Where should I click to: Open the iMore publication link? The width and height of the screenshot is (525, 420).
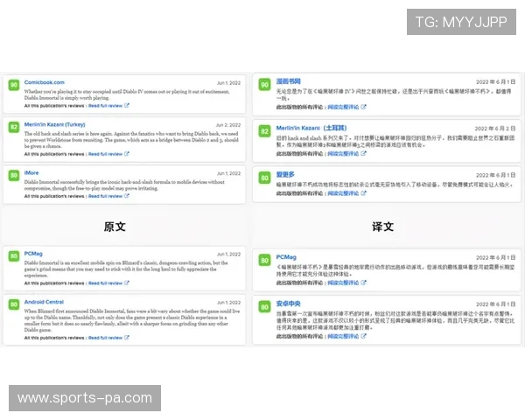pos(31,173)
